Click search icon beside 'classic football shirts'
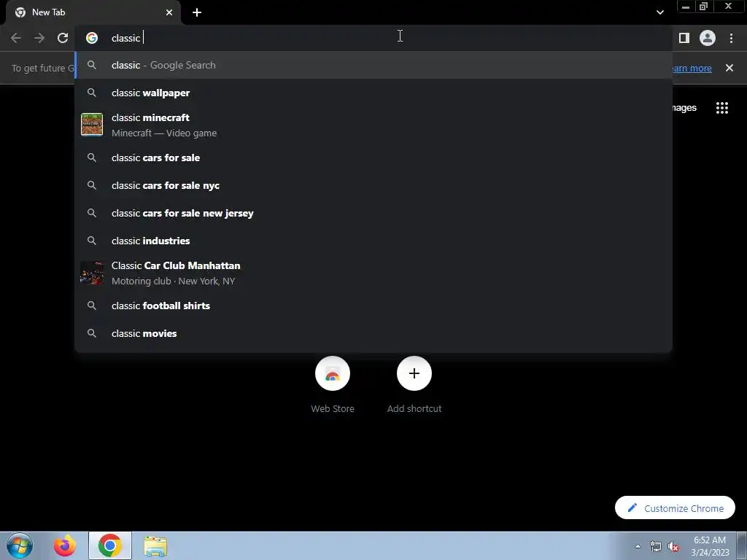This screenshot has width=747, height=560. pos(92,306)
